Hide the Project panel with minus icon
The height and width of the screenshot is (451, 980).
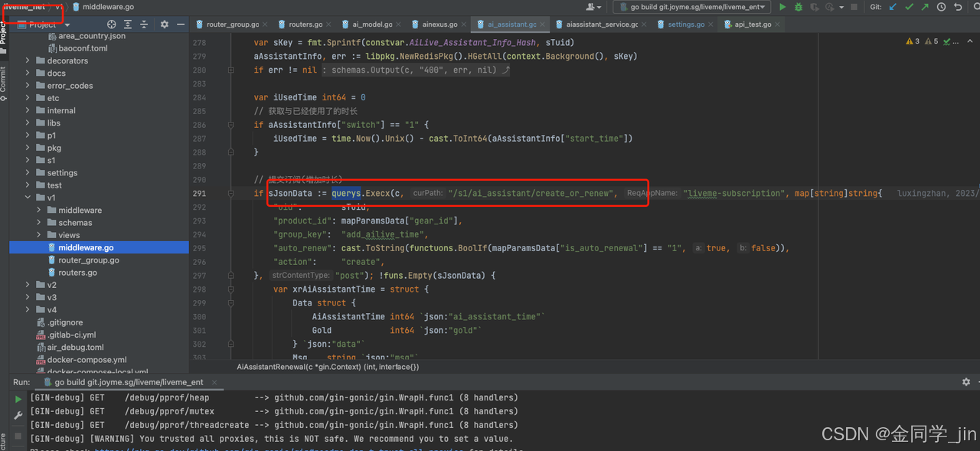(181, 25)
